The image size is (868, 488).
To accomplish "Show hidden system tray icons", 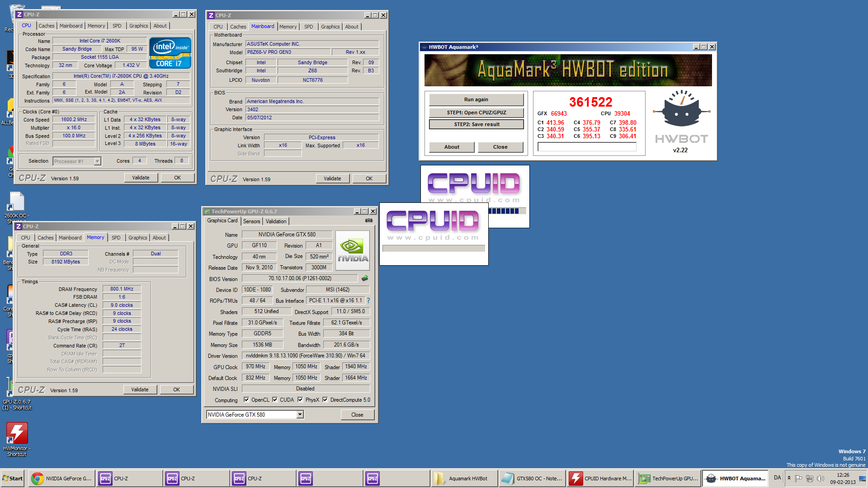I will (789, 478).
